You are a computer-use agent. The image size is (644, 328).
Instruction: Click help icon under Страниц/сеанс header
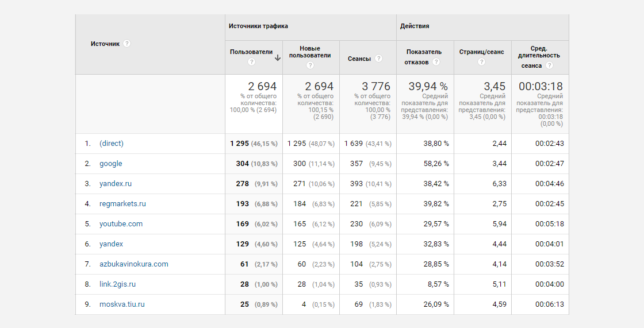click(482, 61)
